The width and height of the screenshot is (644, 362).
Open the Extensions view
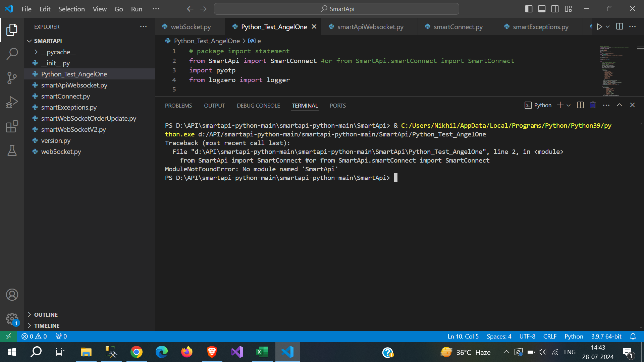tap(12, 126)
